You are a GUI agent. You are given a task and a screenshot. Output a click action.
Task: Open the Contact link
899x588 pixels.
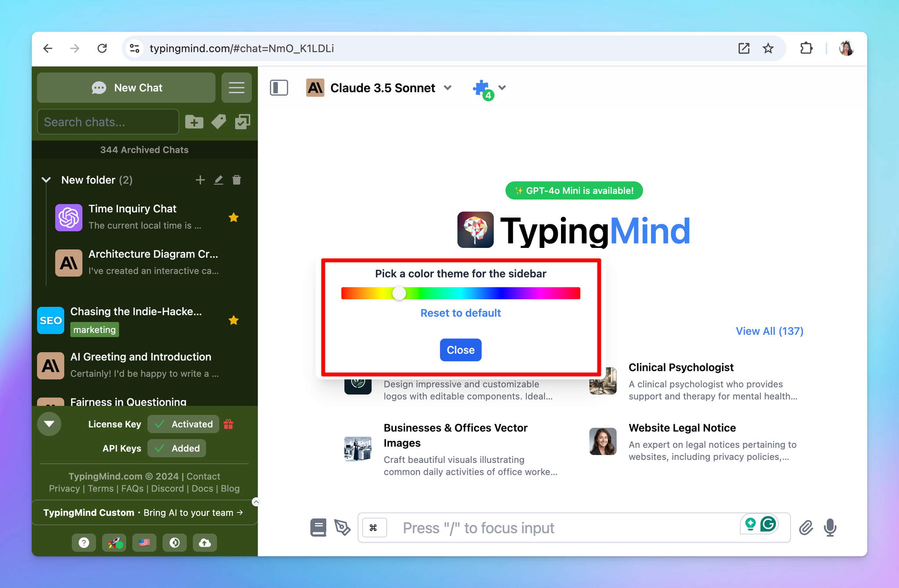coord(203,476)
